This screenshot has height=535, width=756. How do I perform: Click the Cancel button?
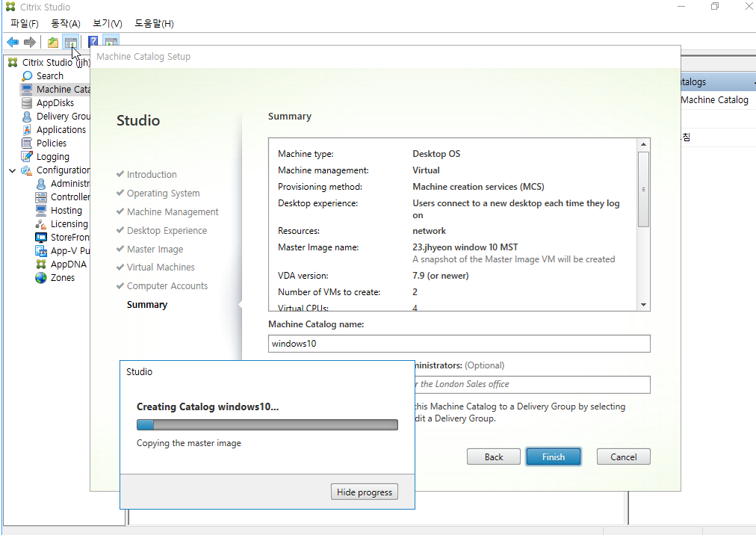[x=624, y=457]
